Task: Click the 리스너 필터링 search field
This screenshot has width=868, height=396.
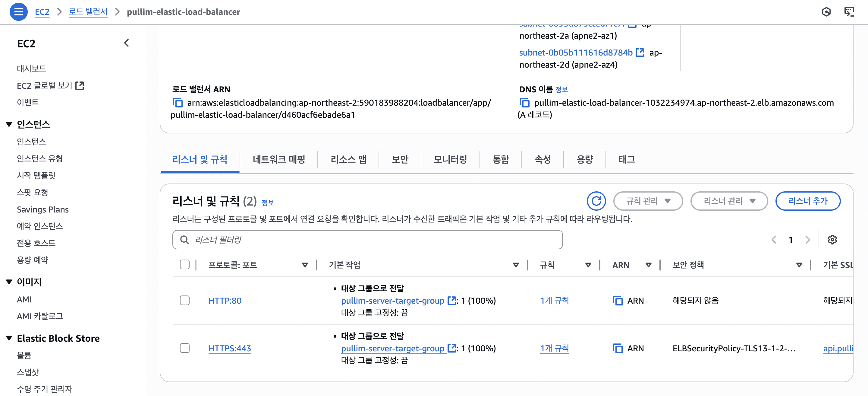Action: (367, 239)
